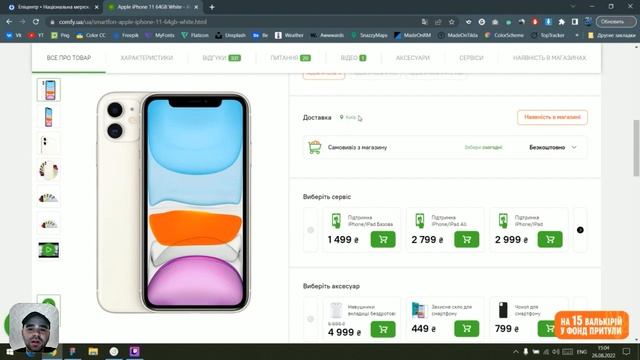
Task: Open the Windows notification center
Action: [626, 351]
